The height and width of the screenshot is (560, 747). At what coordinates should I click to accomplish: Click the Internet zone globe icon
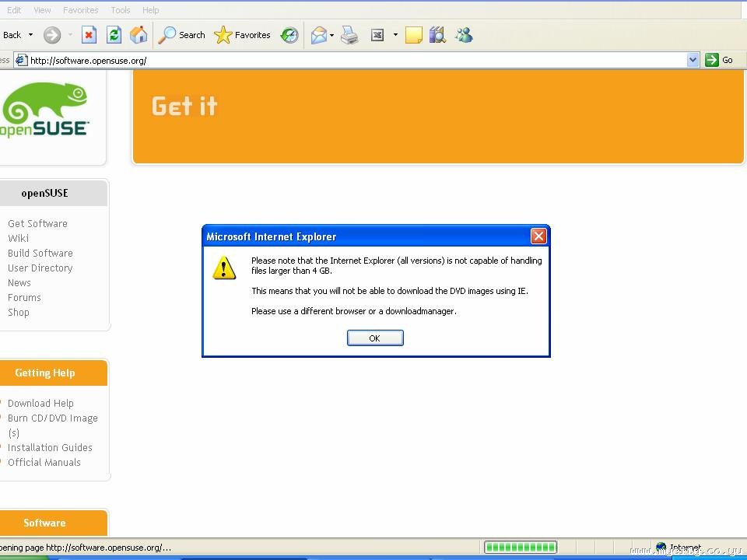point(661,548)
